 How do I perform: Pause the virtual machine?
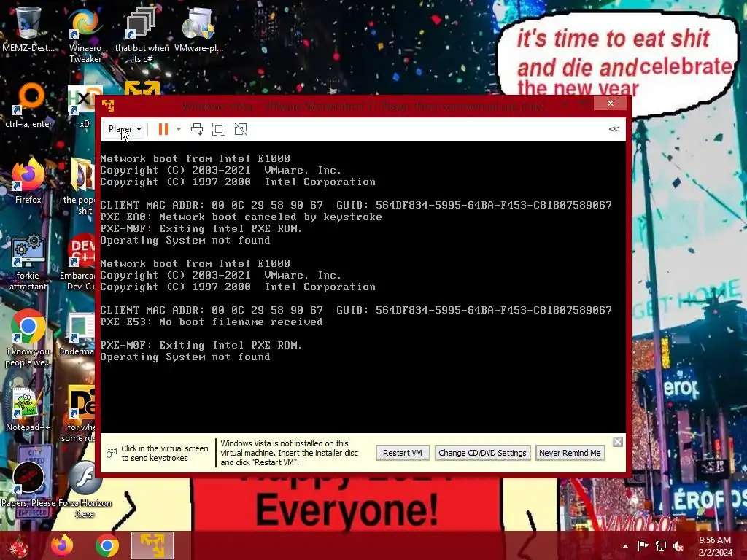point(163,129)
